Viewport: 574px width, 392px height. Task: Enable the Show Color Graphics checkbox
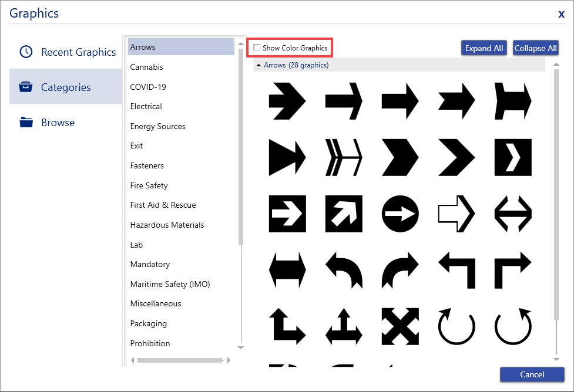tap(257, 48)
